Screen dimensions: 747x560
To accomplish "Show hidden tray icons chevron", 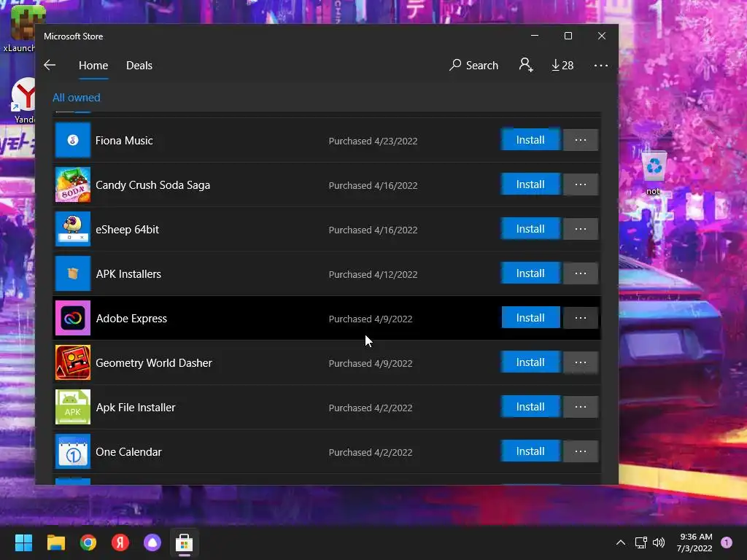I will (x=620, y=542).
